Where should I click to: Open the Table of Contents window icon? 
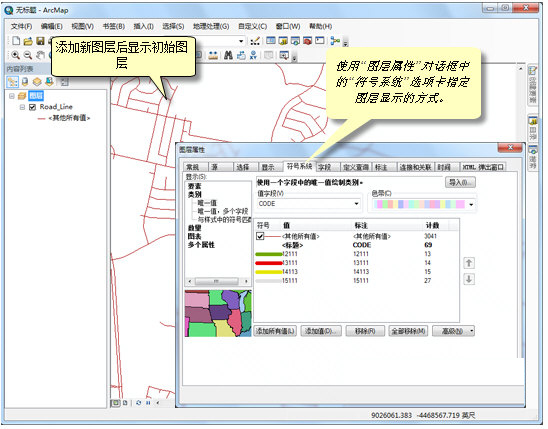pyautogui.click(x=271, y=41)
